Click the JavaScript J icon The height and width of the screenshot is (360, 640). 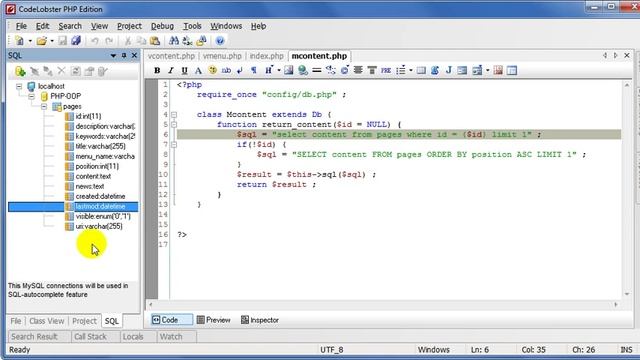[449, 70]
